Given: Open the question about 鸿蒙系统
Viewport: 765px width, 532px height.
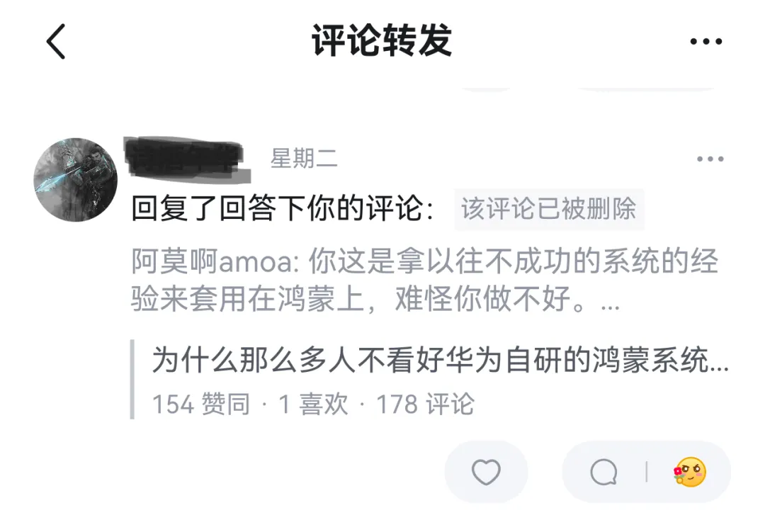Looking at the screenshot, I should (440, 360).
